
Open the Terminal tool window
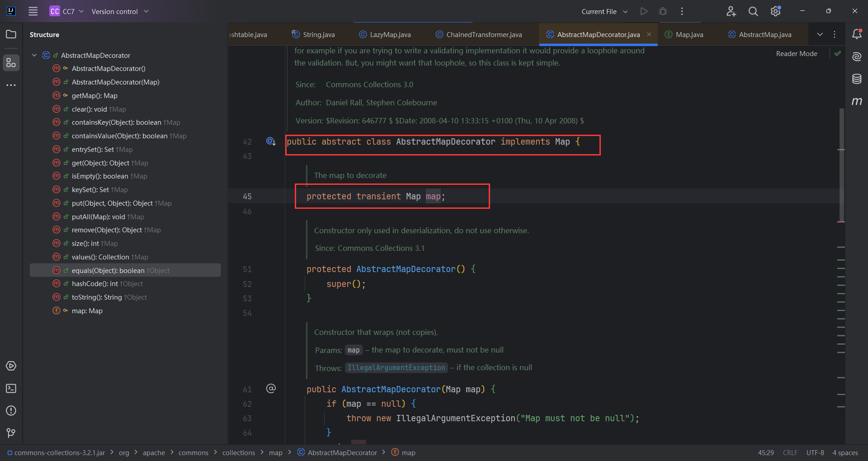11,388
